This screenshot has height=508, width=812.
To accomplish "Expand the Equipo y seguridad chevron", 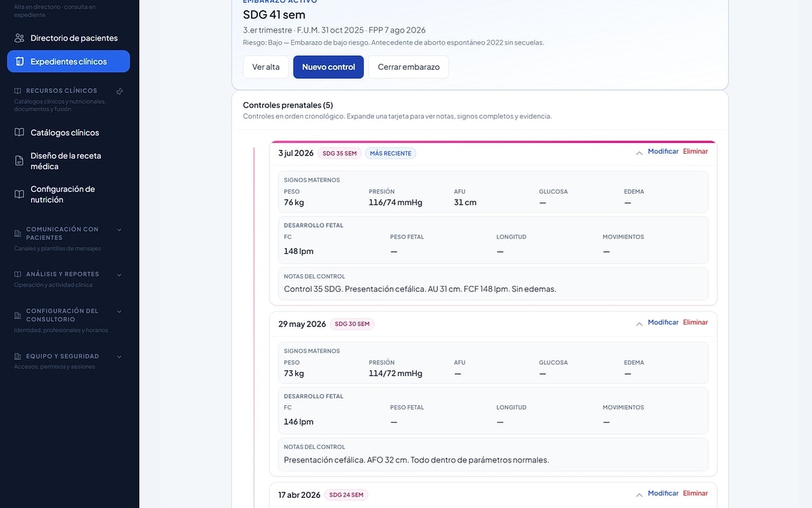I will pyautogui.click(x=120, y=356).
